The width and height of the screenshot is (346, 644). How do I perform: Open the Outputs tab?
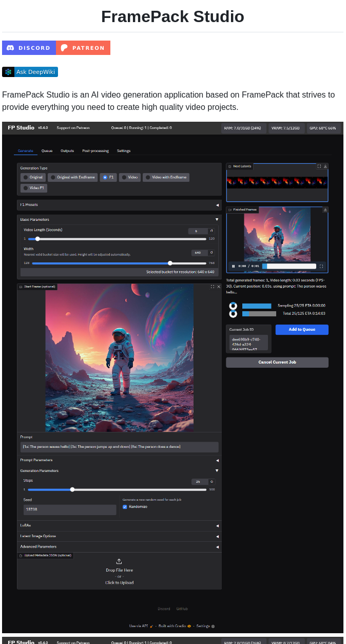(67, 151)
